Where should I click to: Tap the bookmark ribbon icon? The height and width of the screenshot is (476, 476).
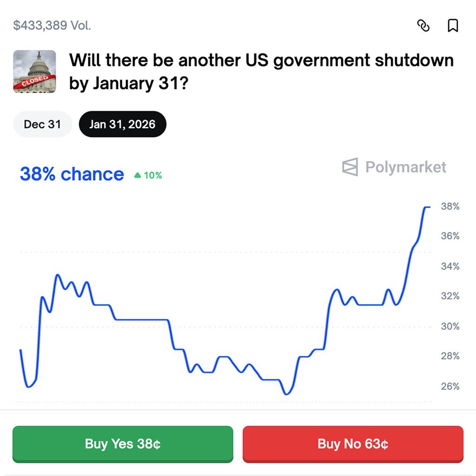pyautogui.click(x=453, y=26)
